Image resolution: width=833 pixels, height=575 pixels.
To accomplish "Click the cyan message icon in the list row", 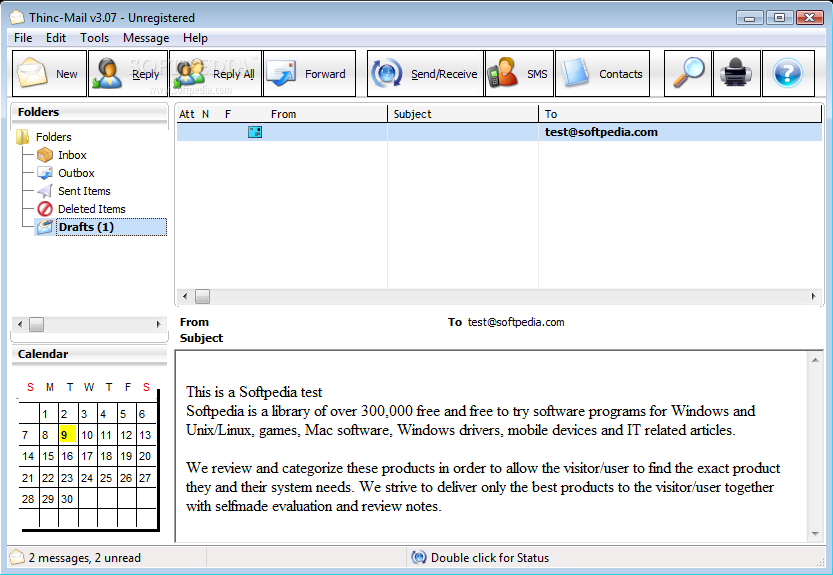I will (255, 132).
